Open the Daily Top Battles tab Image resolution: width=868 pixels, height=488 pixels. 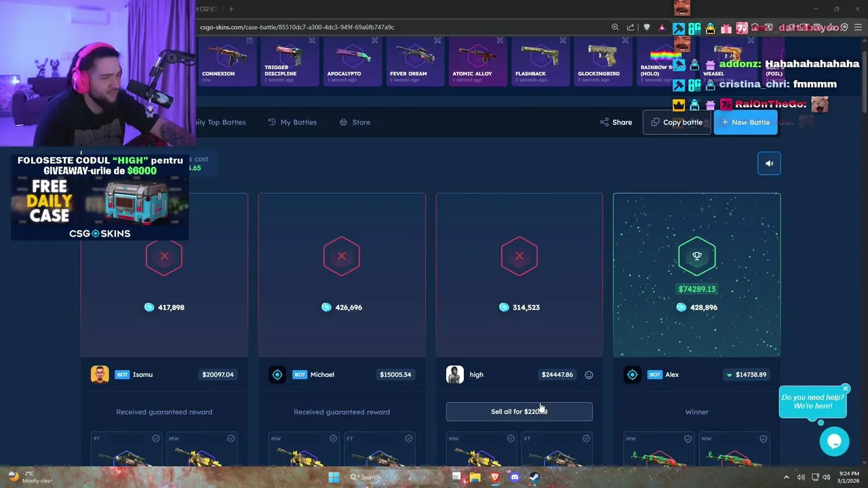click(220, 122)
